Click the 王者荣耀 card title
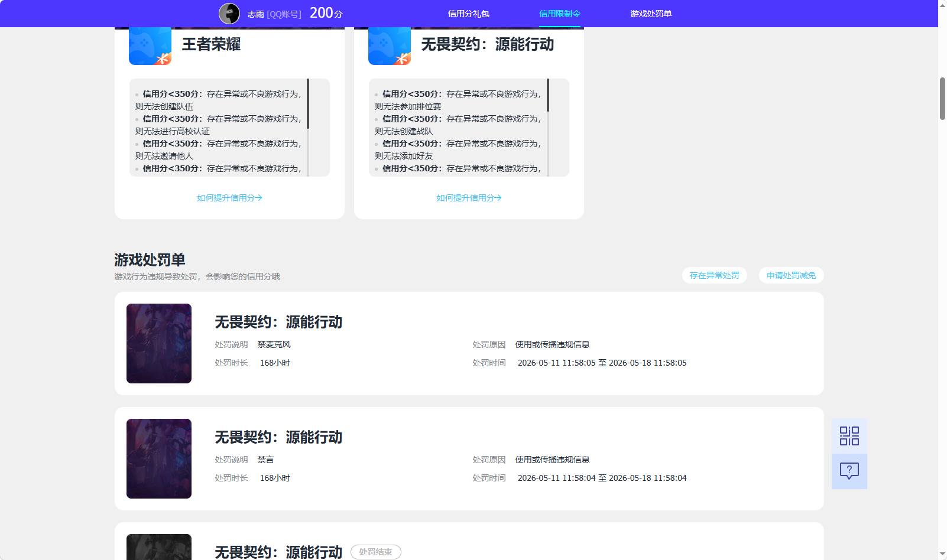Screen dimensions: 947x560 (x=211, y=44)
